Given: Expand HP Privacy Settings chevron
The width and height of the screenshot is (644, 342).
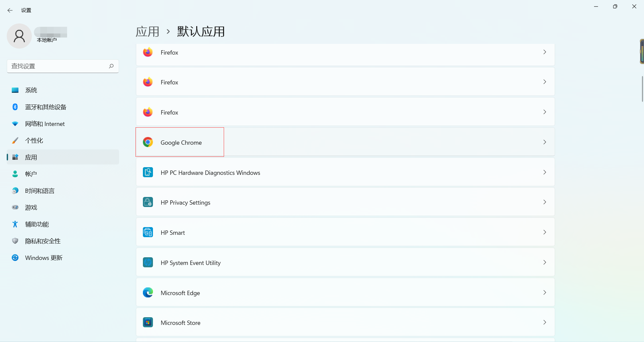Looking at the screenshot, I should [545, 202].
